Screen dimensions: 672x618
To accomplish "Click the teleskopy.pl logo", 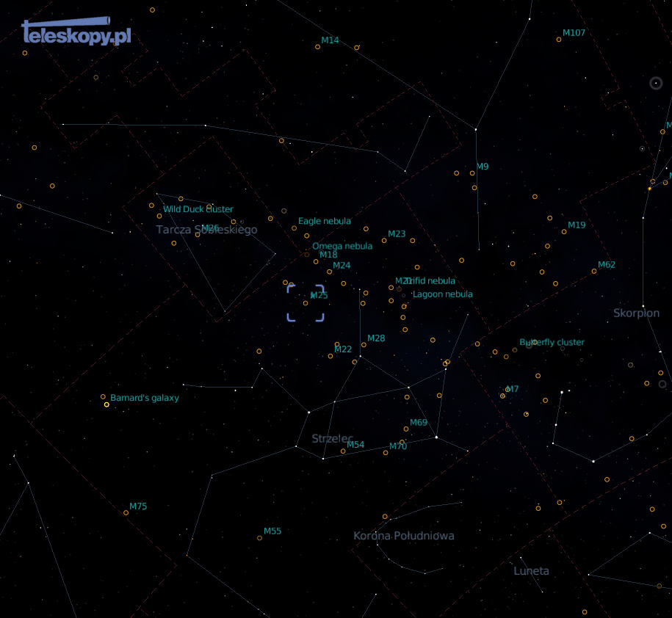I will pos(76,32).
